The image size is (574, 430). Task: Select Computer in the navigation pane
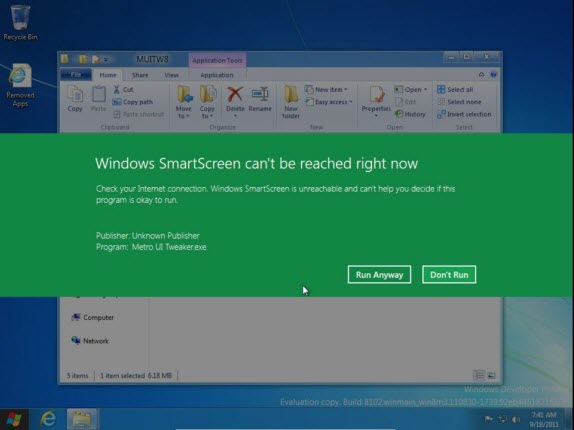click(93, 317)
